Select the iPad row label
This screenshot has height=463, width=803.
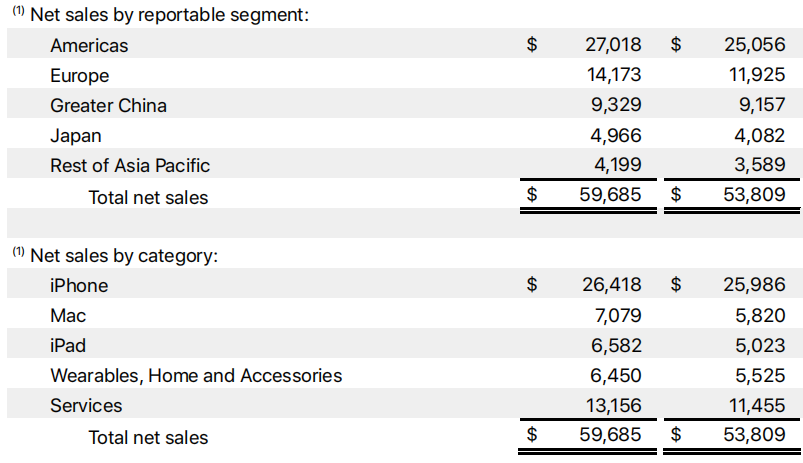68,345
